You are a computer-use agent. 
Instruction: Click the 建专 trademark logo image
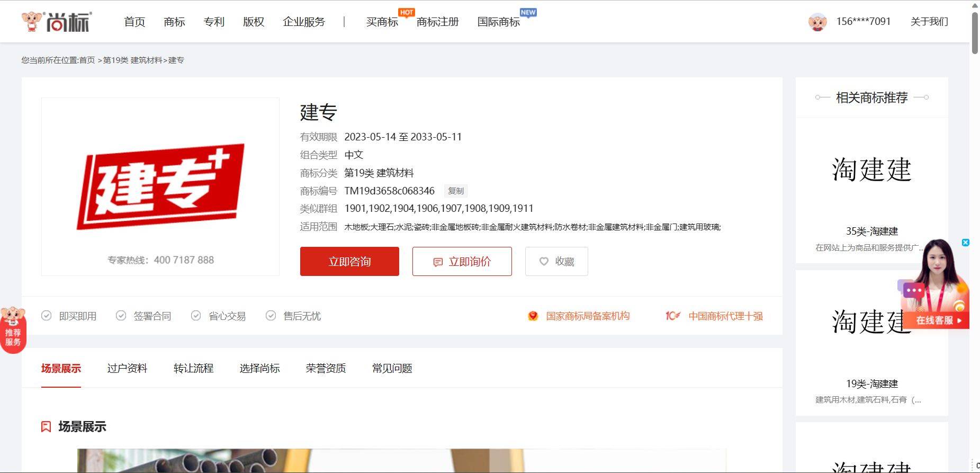tap(160, 186)
